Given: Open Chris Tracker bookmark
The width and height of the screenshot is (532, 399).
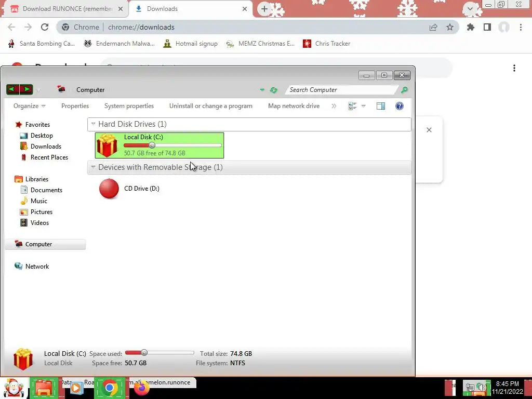Looking at the screenshot, I should pyautogui.click(x=326, y=44).
